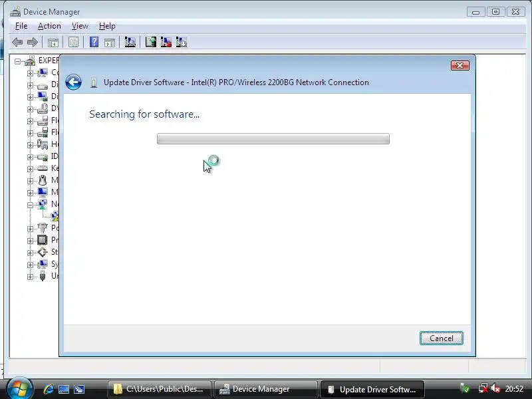Expand the 'Po' ports node
This screenshot has width=532, height=399.
pos(30,229)
